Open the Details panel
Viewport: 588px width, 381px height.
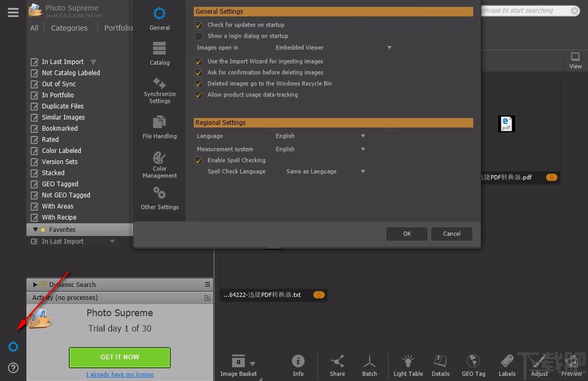tap(440, 365)
